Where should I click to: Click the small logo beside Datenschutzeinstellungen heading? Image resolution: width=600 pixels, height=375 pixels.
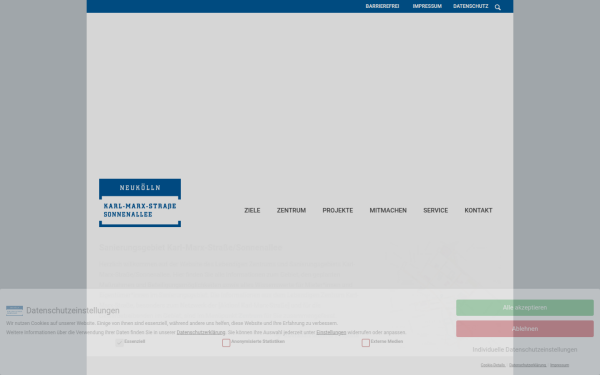point(15,310)
